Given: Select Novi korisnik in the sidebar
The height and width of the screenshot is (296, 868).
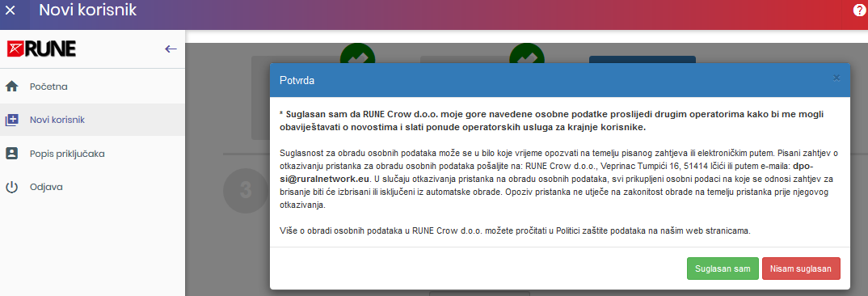Looking at the screenshot, I should (92, 120).
